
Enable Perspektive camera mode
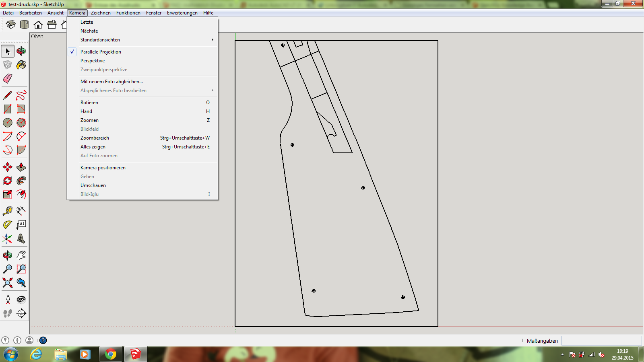(x=93, y=61)
